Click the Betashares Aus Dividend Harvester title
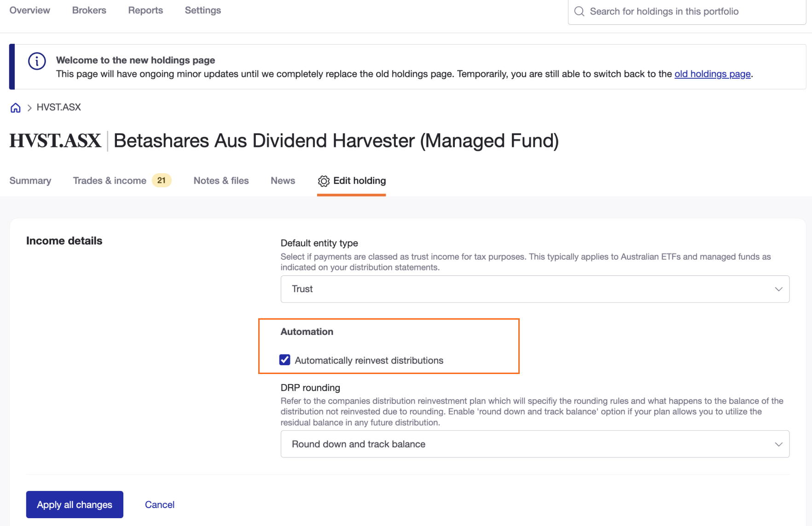Viewport: 812px width, 526px height. 336,140
